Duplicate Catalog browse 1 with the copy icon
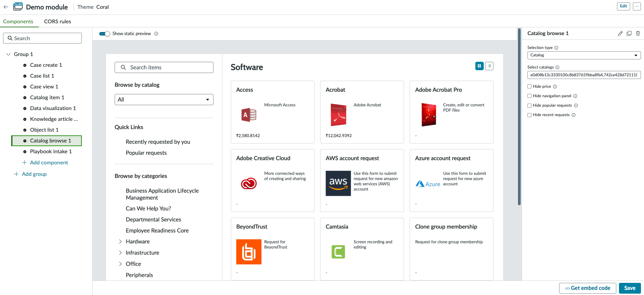Image resolution: width=644 pixels, height=295 pixels. (629, 33)
